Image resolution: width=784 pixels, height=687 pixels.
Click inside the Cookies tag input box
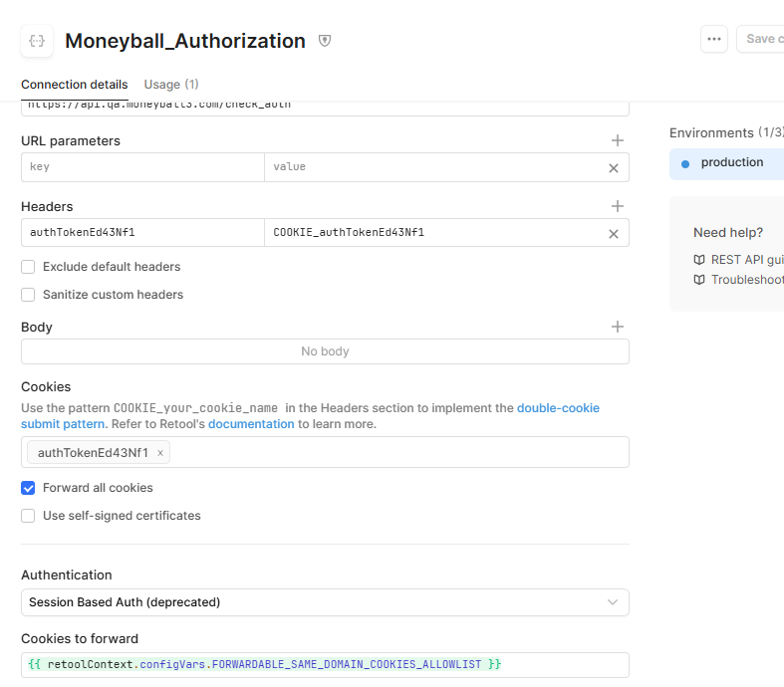(x=325, y=452)
